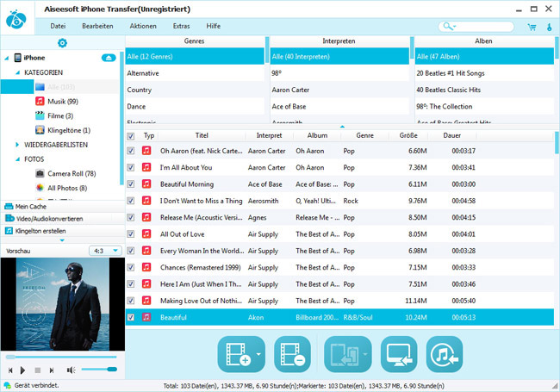This screenshot has height=392, width=560.
Task: Click the register key icon
Action: pos(549,27)
